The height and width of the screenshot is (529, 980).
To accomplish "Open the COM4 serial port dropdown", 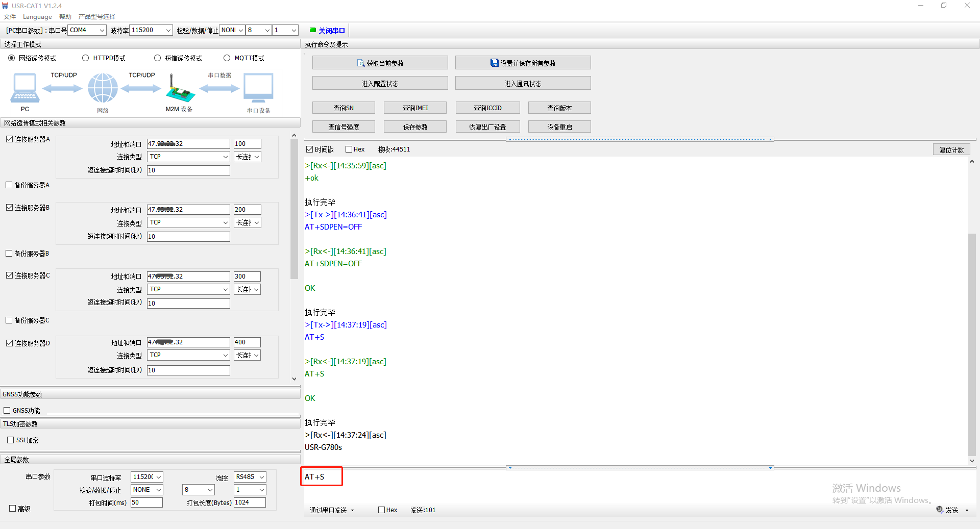I will [102, 30].
